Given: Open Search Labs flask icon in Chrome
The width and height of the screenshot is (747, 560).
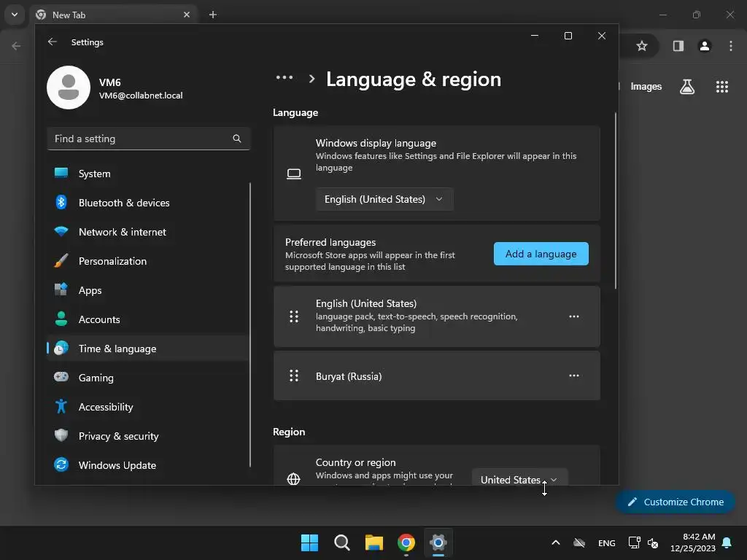Looking at the screenshot, I should 687,87.
